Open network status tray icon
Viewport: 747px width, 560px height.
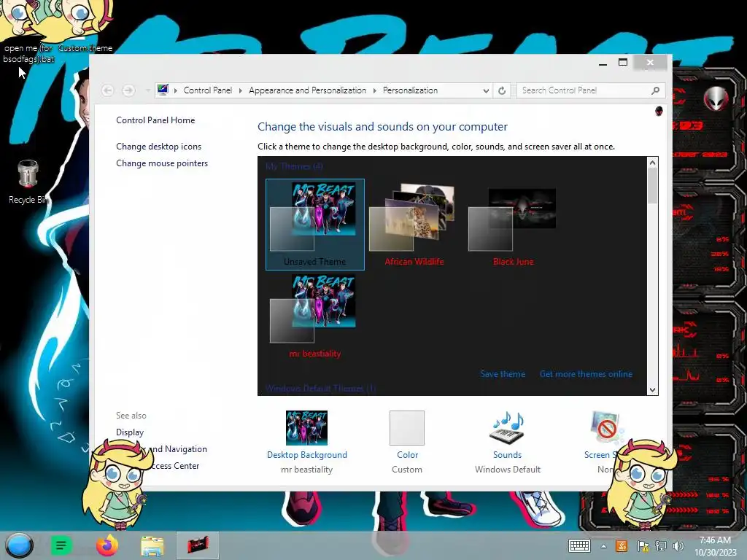pos(661,546)
